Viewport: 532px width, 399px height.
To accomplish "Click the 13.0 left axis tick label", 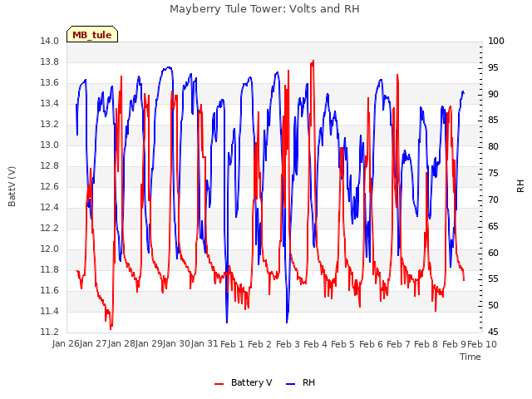I will tap(50, 145).
